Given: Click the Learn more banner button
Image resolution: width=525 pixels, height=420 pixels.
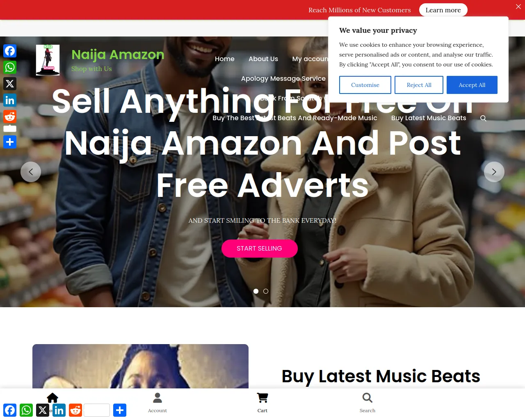Looking at the screenshot, I should 443,10.
